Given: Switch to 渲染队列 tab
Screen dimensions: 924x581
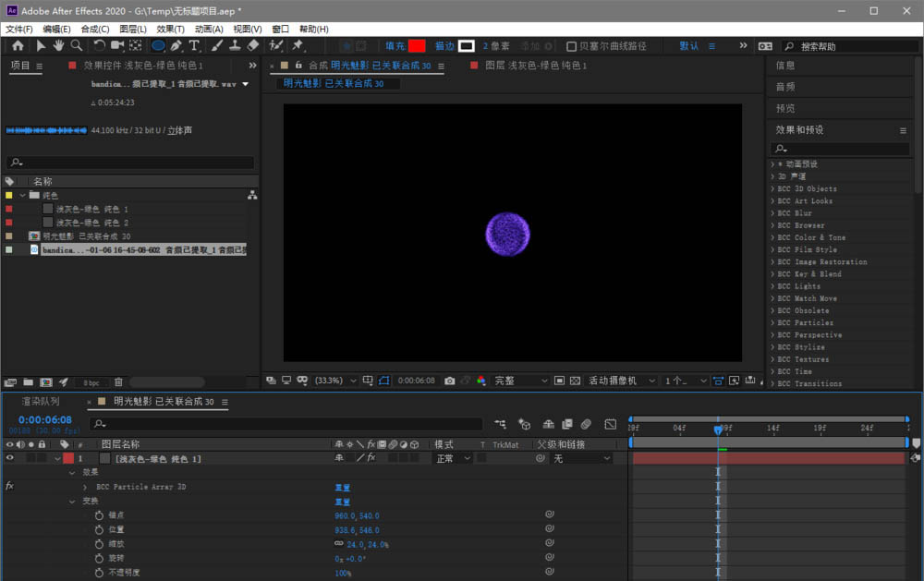Looking at the screenshot, I should 41,401.
